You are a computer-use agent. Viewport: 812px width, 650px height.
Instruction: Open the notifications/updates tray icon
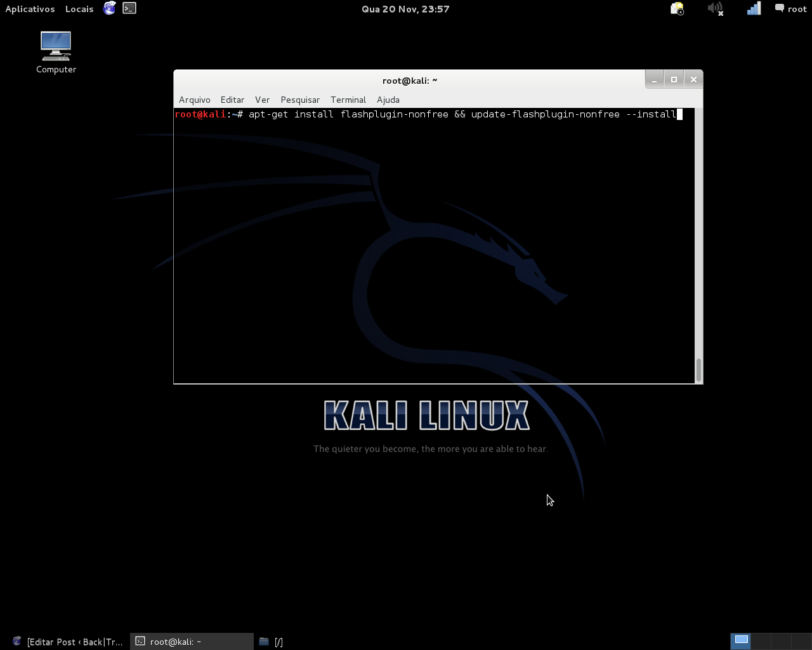[x=678, y=9]
